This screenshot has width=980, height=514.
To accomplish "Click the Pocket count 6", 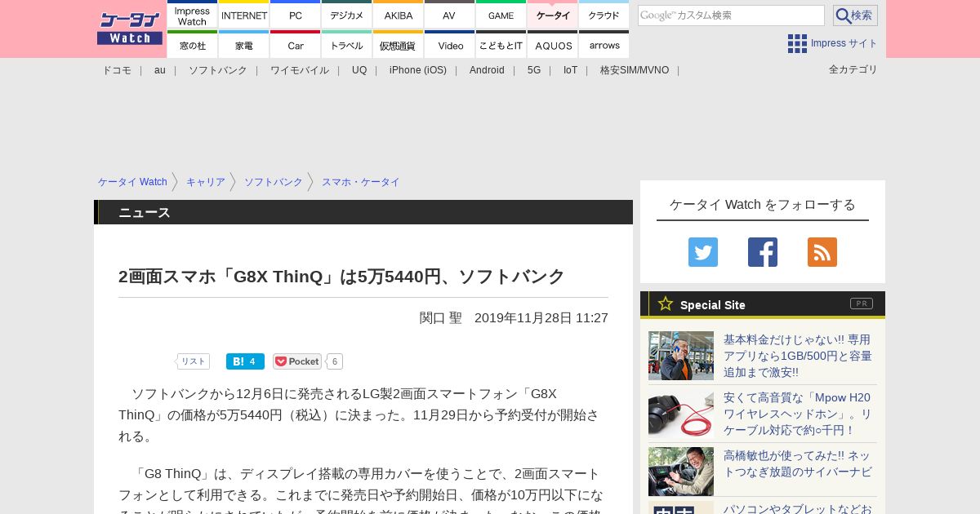I will click(334, 361).
